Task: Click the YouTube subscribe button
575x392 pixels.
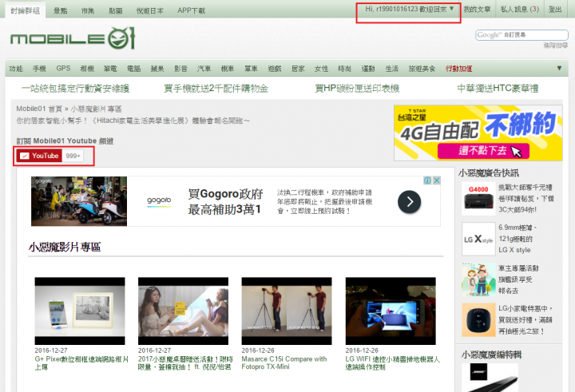Action: [x=39, y=156]
